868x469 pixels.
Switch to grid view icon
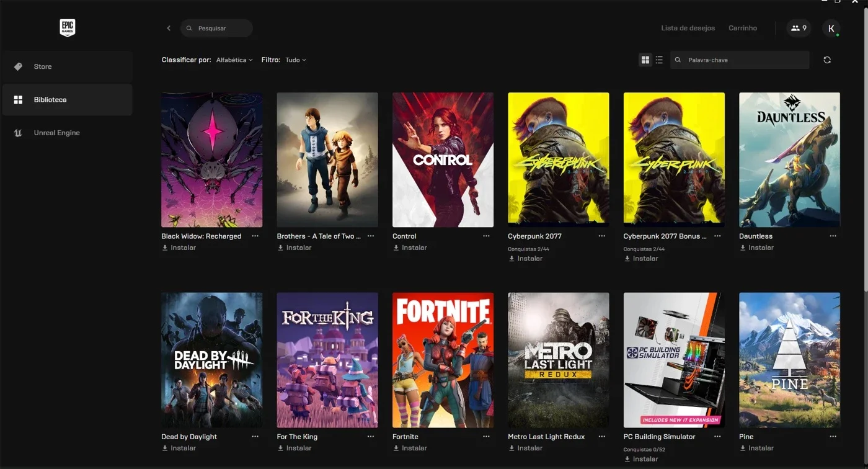coord(645,60)
